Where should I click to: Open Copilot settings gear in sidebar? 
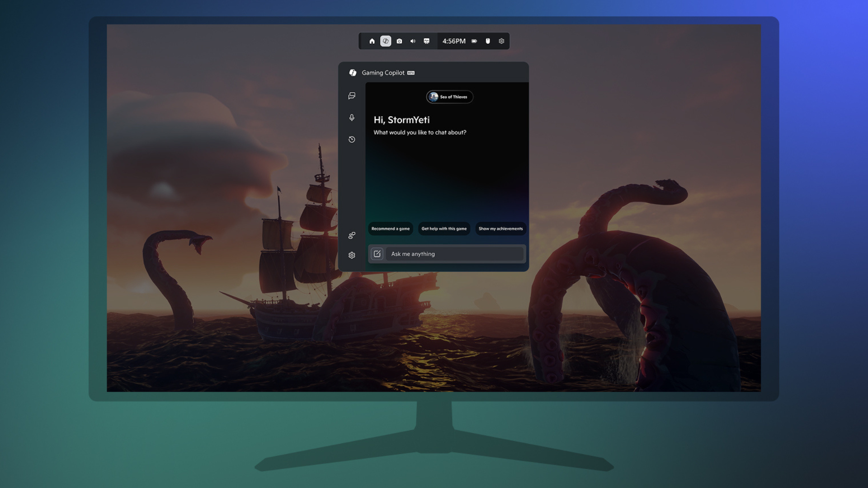point(351,254)
